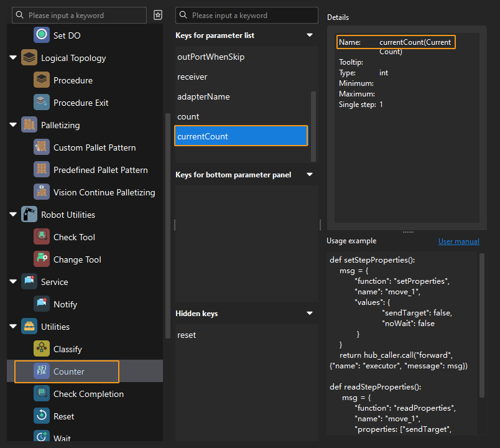Select the count key in list
Viewport: 500px width, 448px height.
tap(188, 116)
